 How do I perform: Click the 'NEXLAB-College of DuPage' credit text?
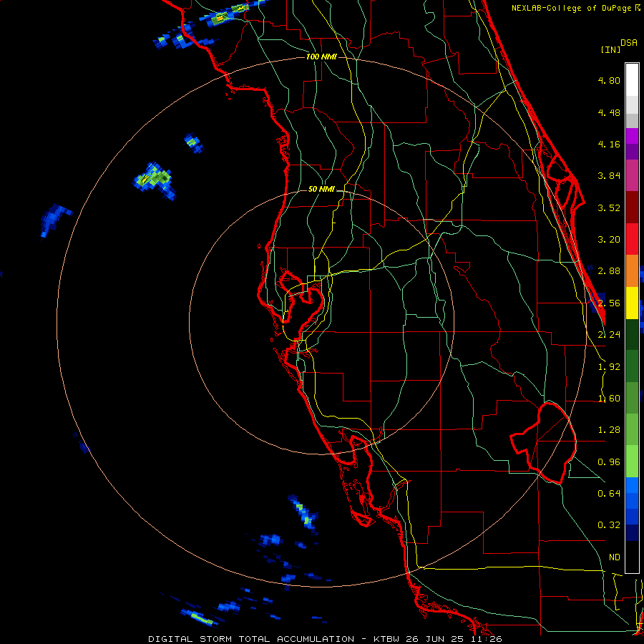pyautogui.click(x=571, y=8)
